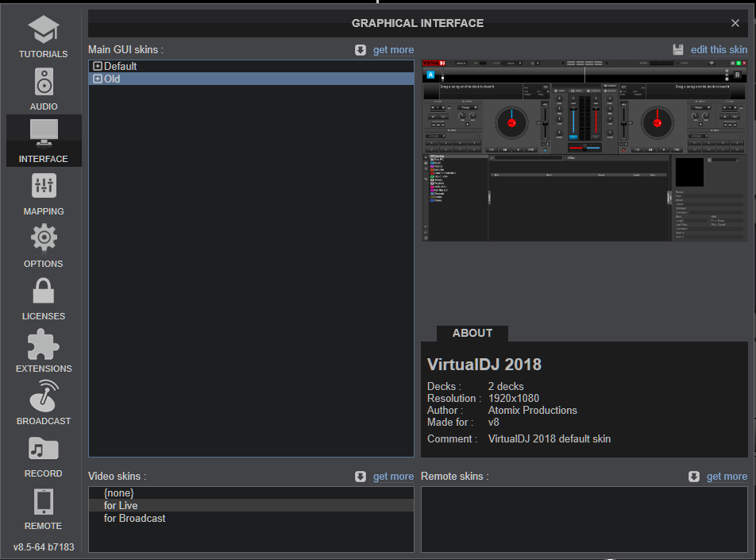Click the VirtualDJ 2018 skin title

point(484,365)
